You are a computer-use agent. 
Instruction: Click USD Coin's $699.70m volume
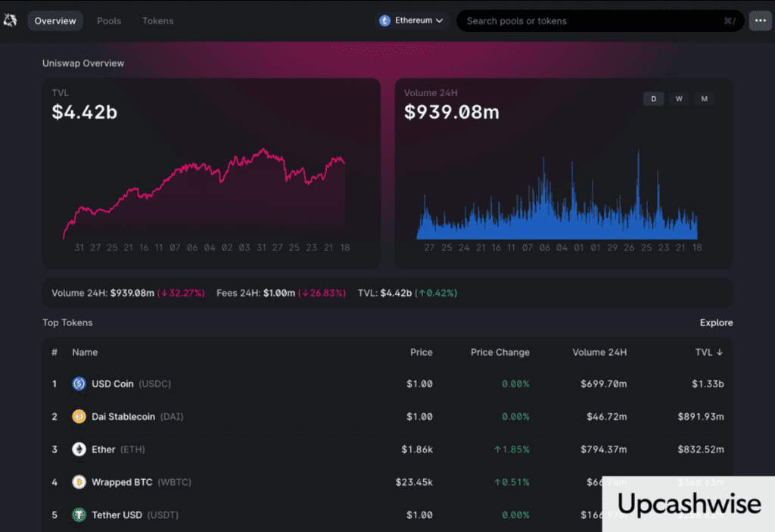pyautogui.click(x=603, y=384)
